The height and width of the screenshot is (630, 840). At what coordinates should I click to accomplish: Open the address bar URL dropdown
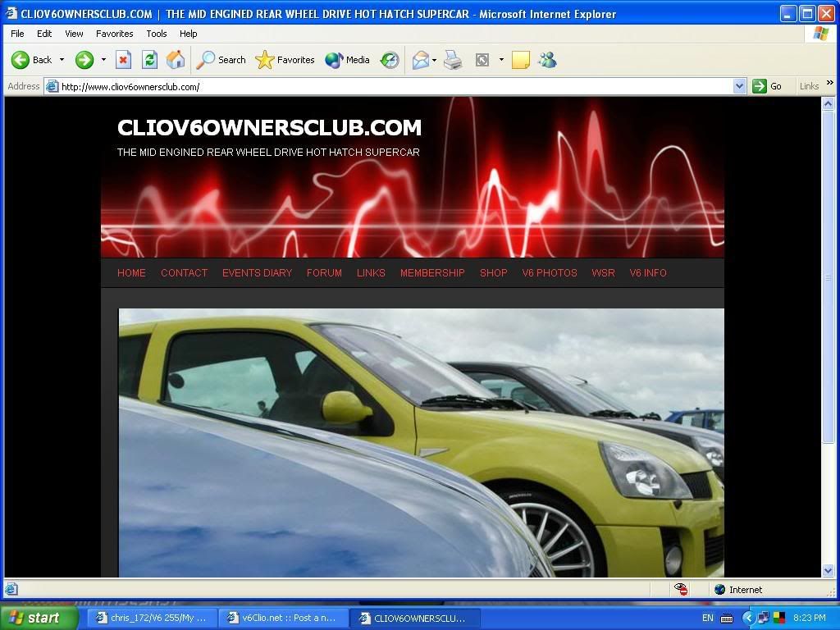(739, 86)
